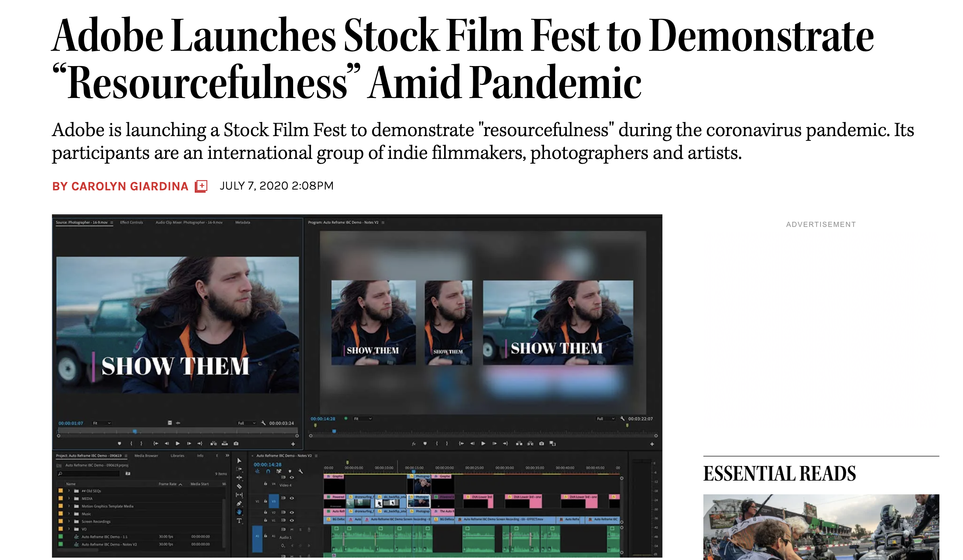Screen dimensions: 963x560
Task: Expand the Motion Graphics Template Media bin
Action: click(69, 506)
